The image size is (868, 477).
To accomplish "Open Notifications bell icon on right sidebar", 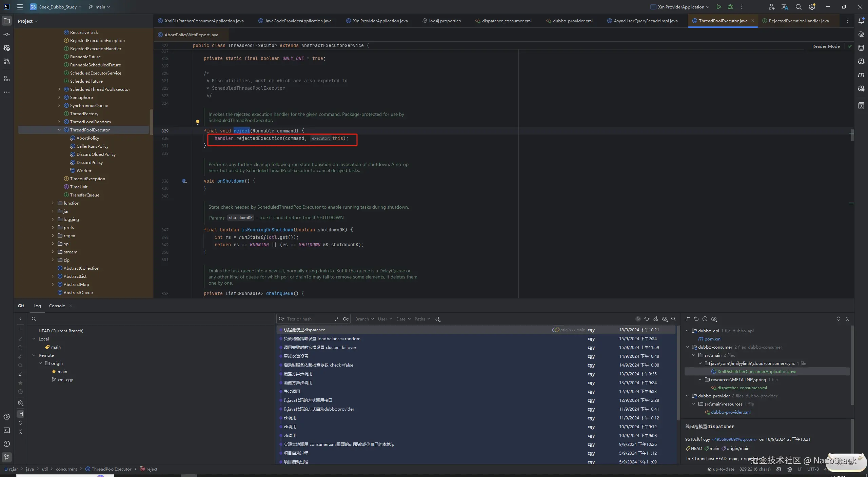I will point(861,21).
